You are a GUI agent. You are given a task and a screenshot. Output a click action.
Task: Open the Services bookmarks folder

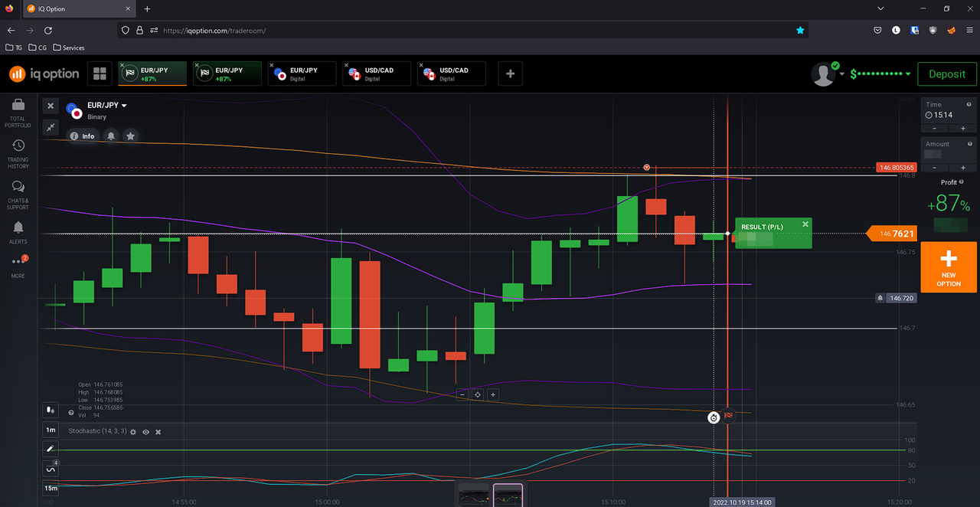coord(69,47)
